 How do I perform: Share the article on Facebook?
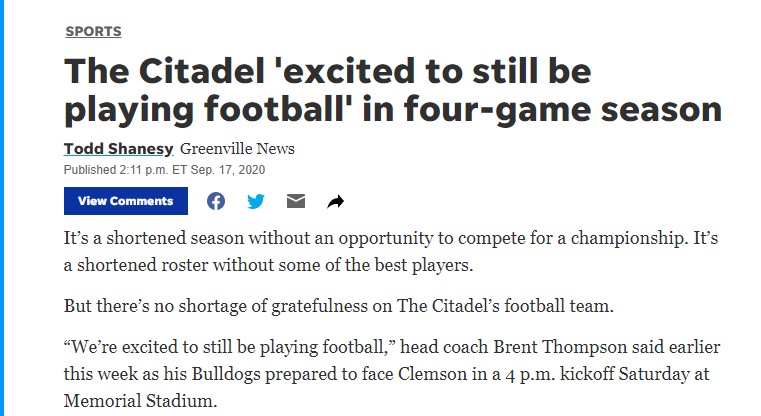tap(216, 201)
